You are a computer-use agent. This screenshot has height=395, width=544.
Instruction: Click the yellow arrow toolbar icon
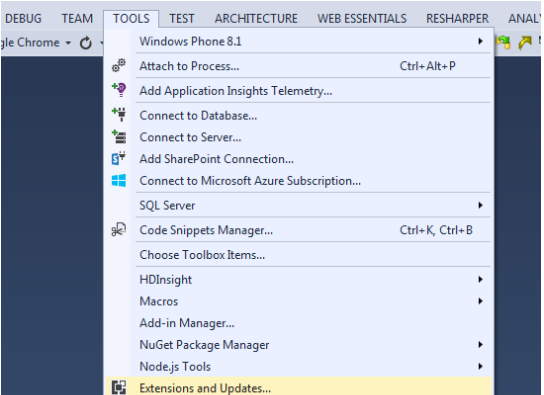click(x=525, y=43)
